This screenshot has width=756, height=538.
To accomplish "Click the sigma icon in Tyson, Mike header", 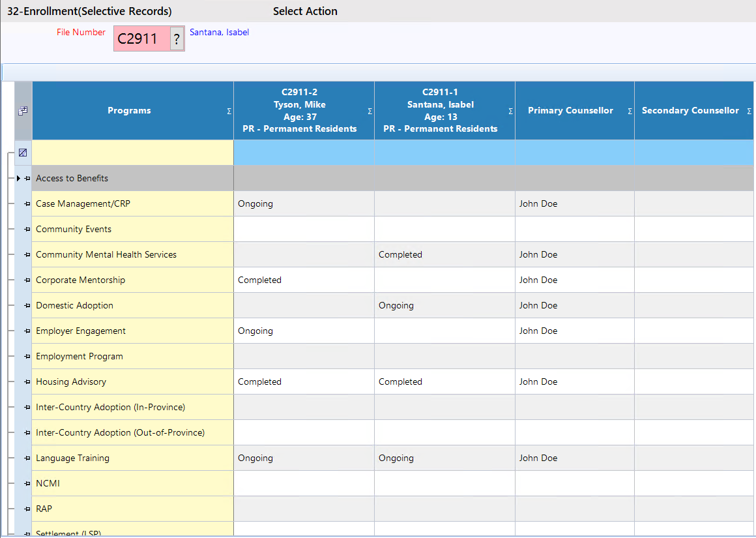I will pos(370,111).
